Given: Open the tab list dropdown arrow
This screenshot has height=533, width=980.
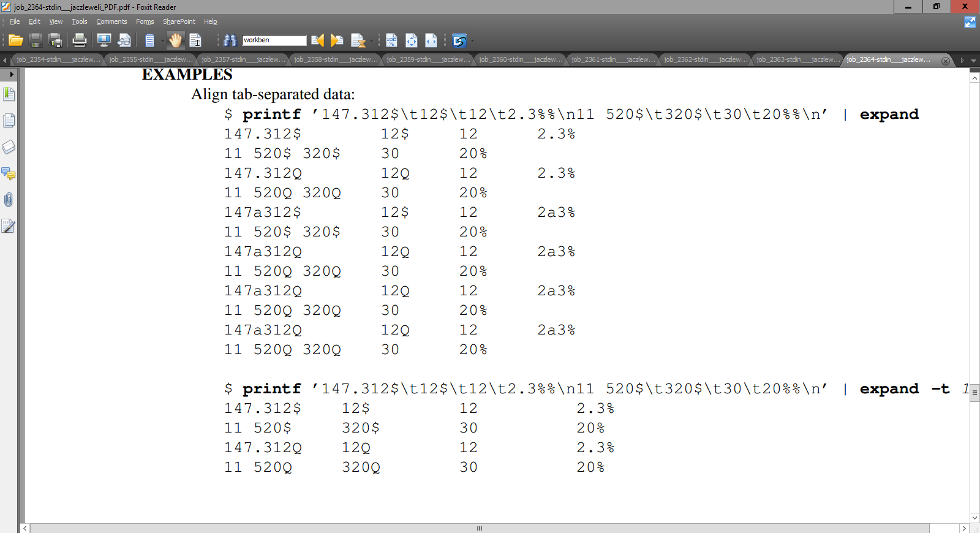Looking at the screenshot, I should point(973,60).
